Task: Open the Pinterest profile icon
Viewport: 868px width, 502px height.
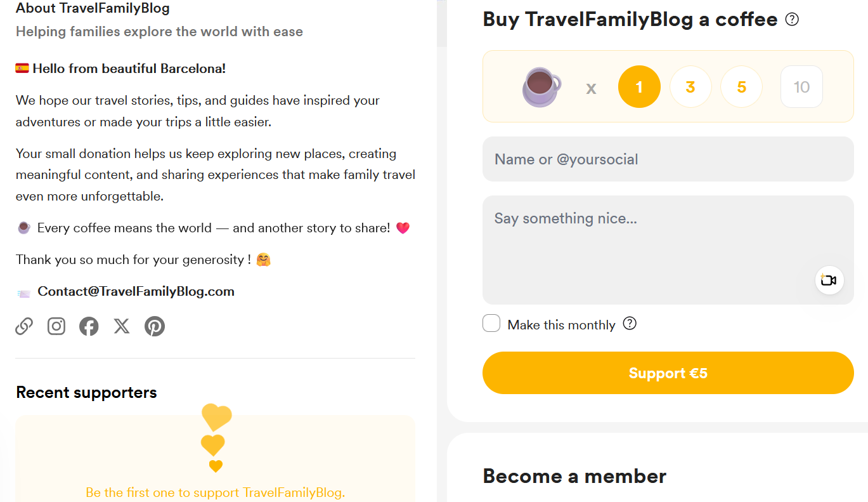Action: [155, 326]
